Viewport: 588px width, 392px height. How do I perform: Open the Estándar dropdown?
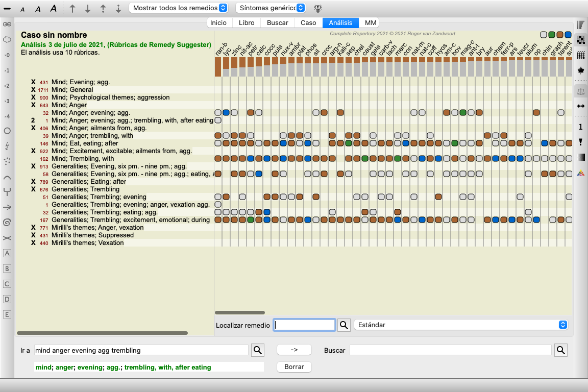[x=461, y=325]
